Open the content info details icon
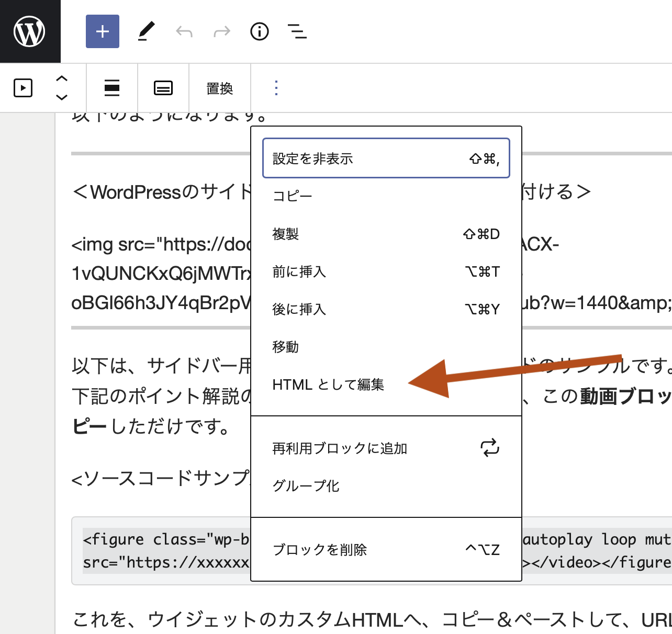Image resolution: width=672 pixels, height=634 pixels. (x=260, y=31)
